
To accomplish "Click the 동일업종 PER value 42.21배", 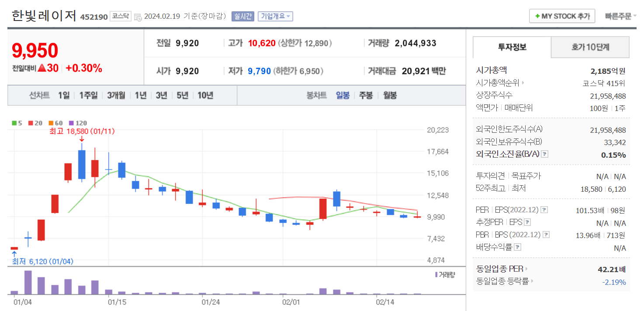I will click(612, 270).
